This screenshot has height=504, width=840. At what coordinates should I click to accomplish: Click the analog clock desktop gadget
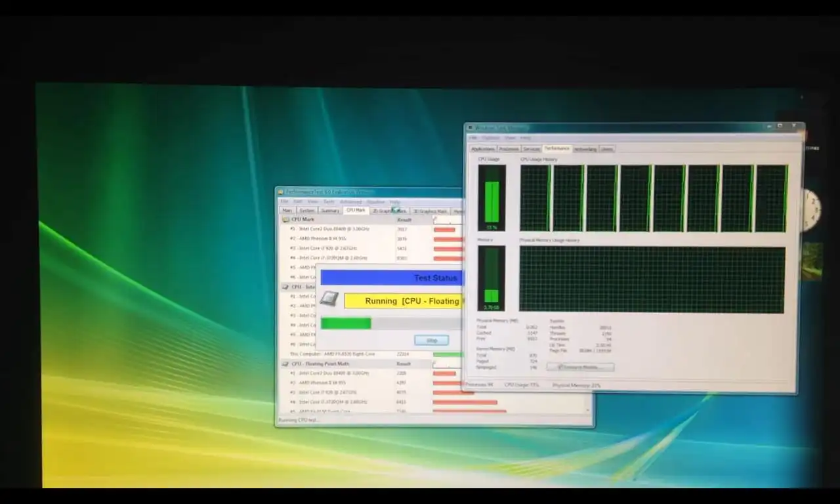[812, 210]
